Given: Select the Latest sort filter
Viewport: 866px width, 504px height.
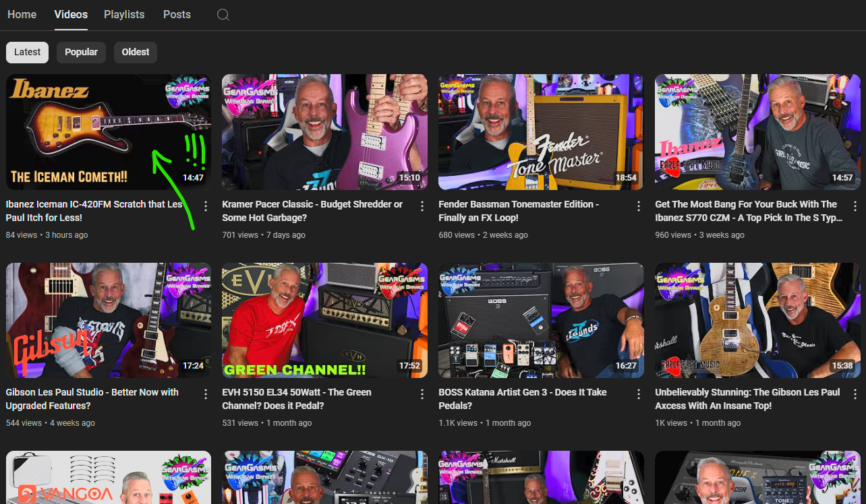Looking at the screenshot, I should pos(28,53).
